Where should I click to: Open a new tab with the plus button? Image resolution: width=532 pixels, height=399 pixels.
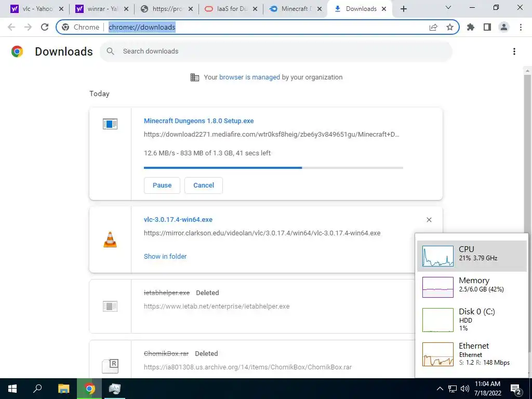403,9
